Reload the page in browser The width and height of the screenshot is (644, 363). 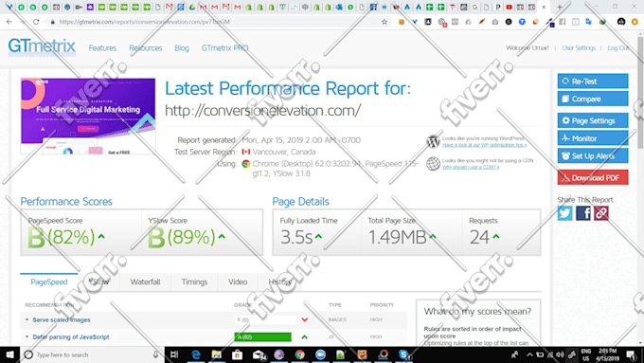(36, 22)
